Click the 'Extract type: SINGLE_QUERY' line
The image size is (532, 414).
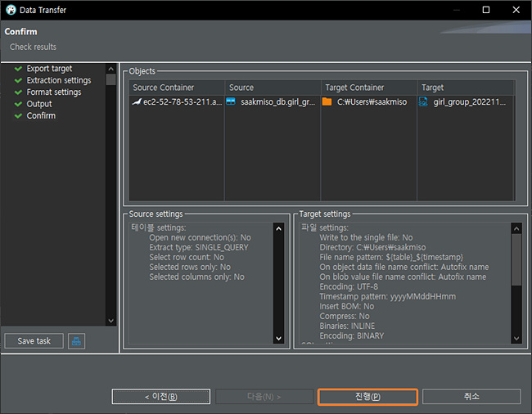(x=199, y=248)
